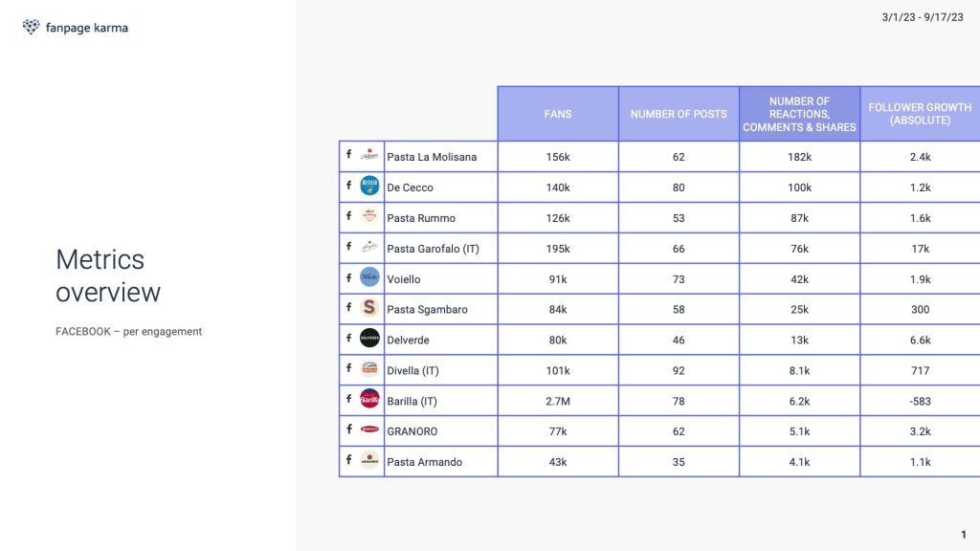980x551 pixels.
Task: Click the Voiello blue circular logo
Action: pyautogui.click(x=369, y=276)
